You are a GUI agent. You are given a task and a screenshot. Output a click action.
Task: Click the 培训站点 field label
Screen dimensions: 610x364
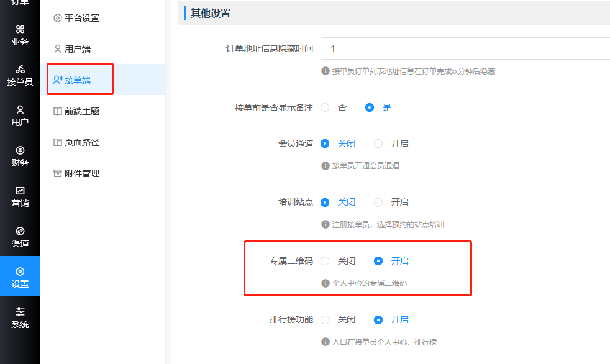296,202
